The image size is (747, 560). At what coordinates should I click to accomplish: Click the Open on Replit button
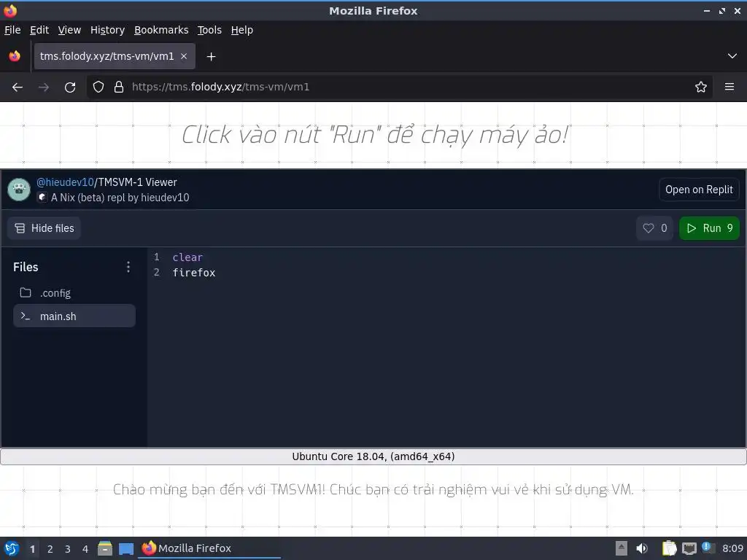(x=699, y=190)
